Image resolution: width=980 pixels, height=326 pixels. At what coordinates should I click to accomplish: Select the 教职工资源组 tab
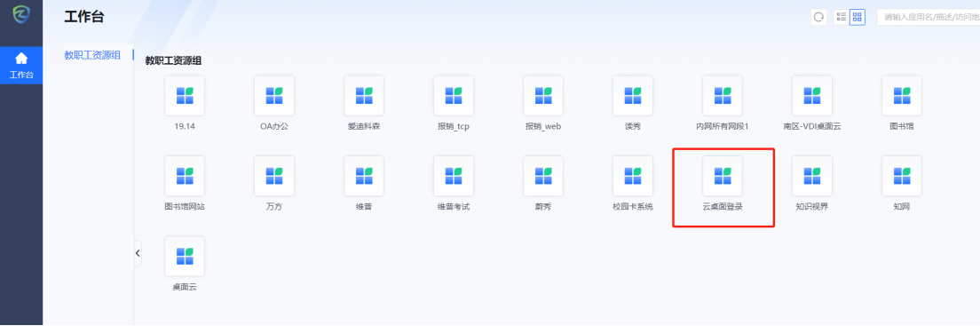pos(92,55)
